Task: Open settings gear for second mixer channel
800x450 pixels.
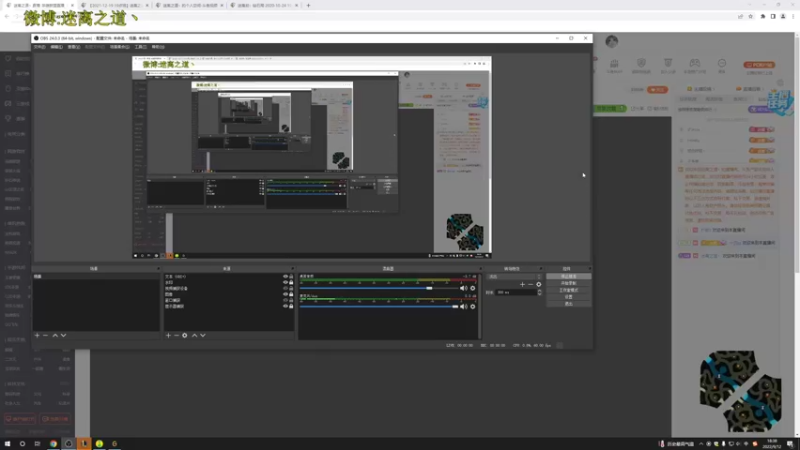Action: [x=473, y=307]
